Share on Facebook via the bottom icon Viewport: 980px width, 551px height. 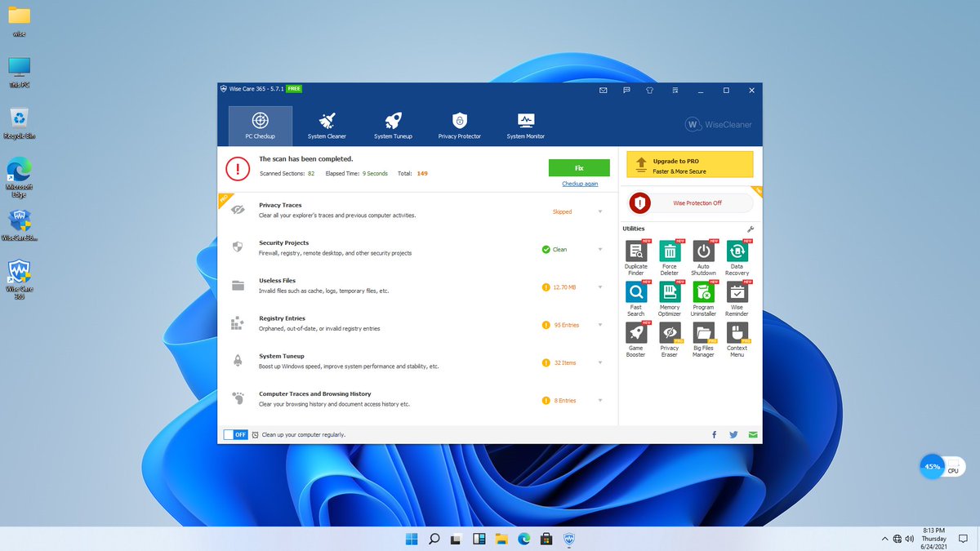coord(715,434)
